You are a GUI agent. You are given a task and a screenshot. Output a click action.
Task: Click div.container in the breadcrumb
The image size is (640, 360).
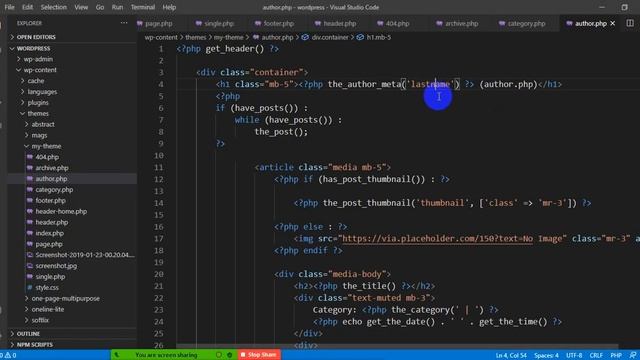(x=330, y=37)
